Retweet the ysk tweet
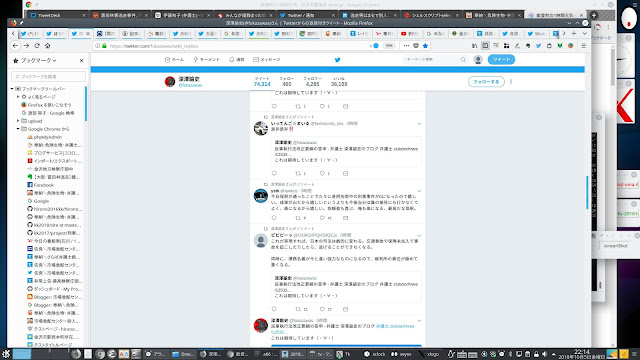The height and width of the screenshot is (360, 640). coord(298,218)
